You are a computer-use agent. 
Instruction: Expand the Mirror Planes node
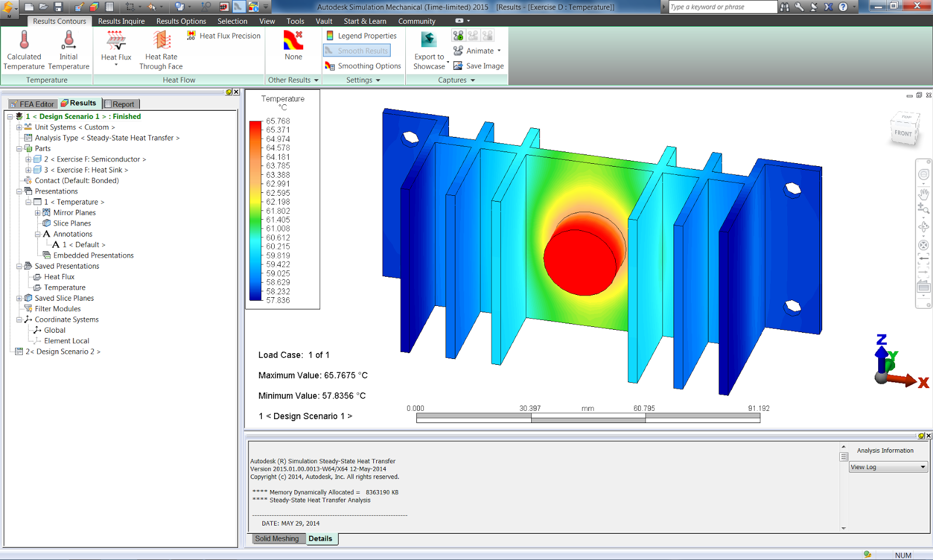click(x=37, y=213)
